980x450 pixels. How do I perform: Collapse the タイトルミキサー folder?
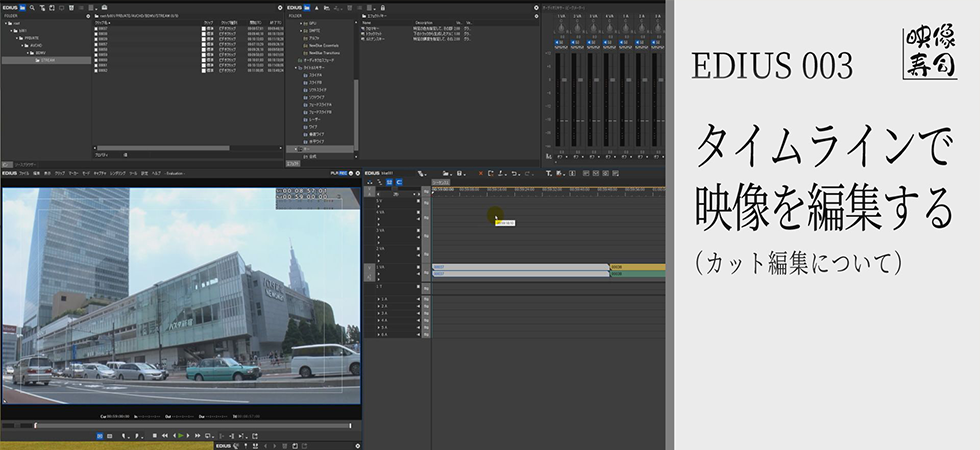click(x=296, y=68)
